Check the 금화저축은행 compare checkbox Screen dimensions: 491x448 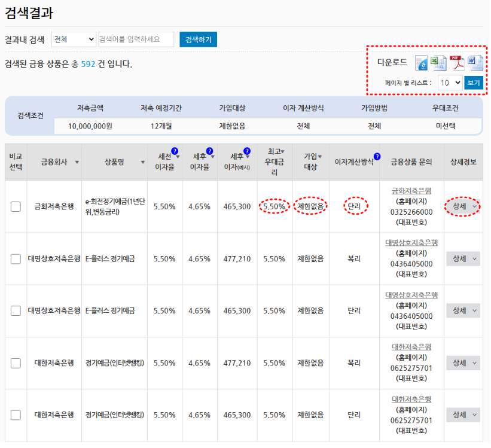coord(16,207)
